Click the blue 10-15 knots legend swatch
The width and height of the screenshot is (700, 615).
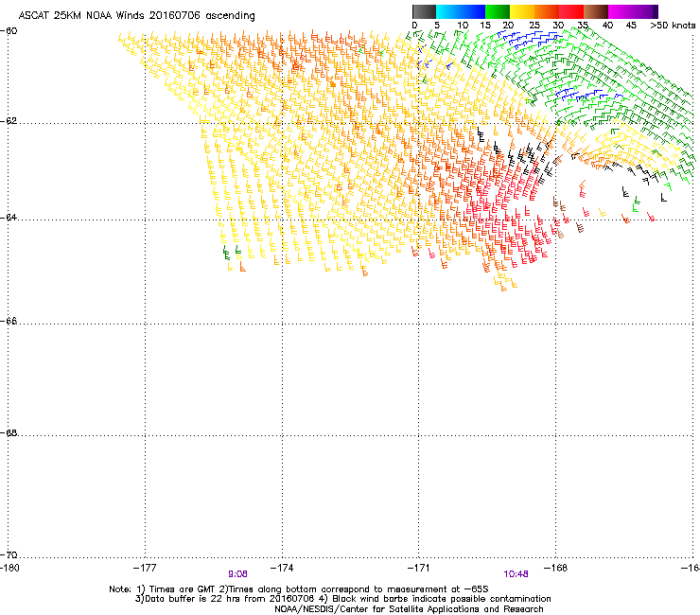pyautogui.click(x=473, y=11)
